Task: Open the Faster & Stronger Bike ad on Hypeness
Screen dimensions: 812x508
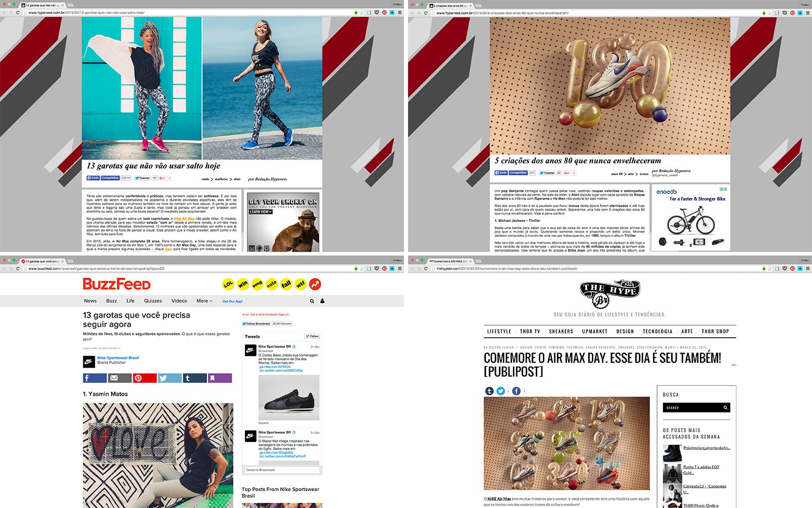Action: pos(691,218)
